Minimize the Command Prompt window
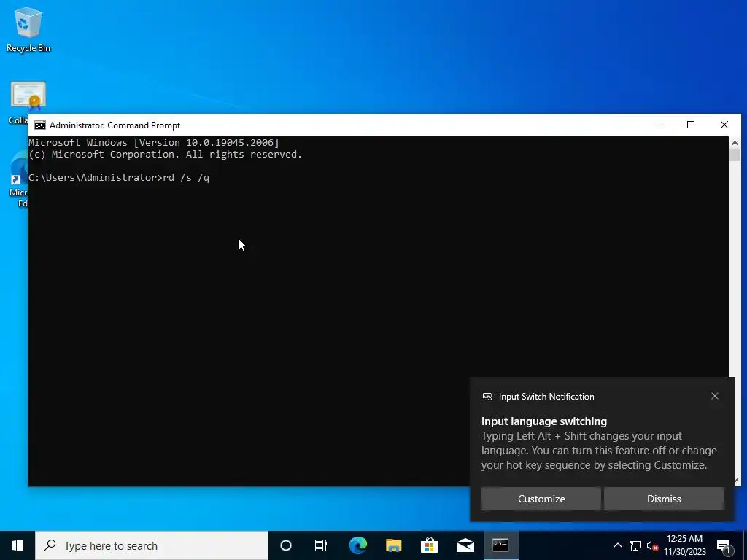Image resolution: width=747 pixels, height=560 pixels. tap(658, 125)
